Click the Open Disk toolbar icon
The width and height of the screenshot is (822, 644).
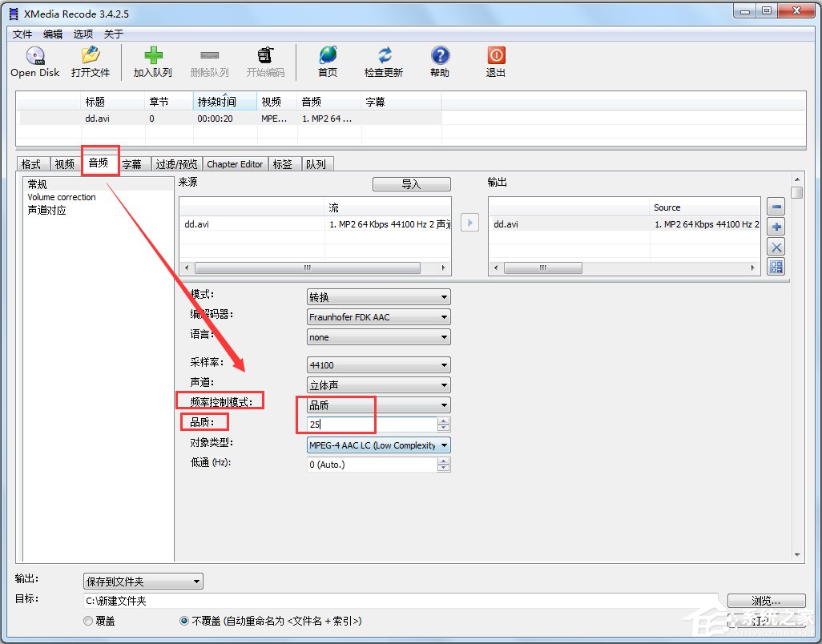[34, 62]
